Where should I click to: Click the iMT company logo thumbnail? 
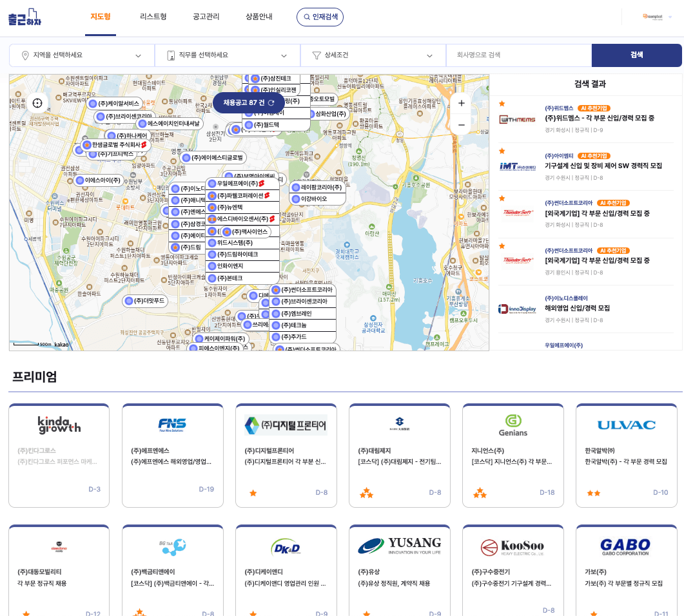point(518,166)
